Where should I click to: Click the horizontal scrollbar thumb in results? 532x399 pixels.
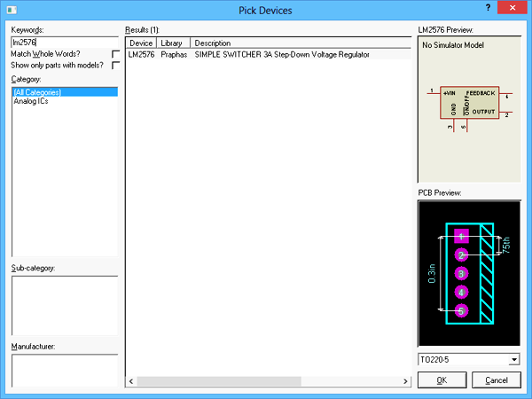coord(219,381)
